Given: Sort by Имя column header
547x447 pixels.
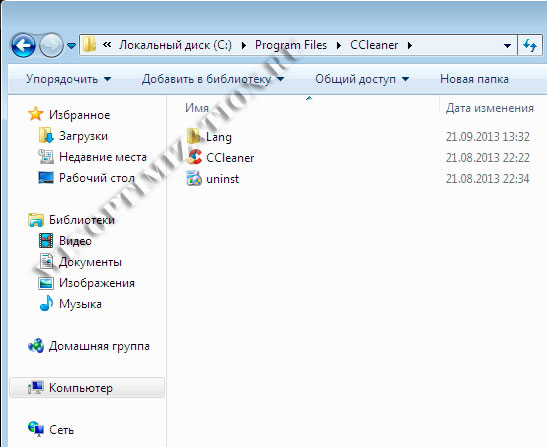Looking at the screenshot, I should [x=197, y=108].
